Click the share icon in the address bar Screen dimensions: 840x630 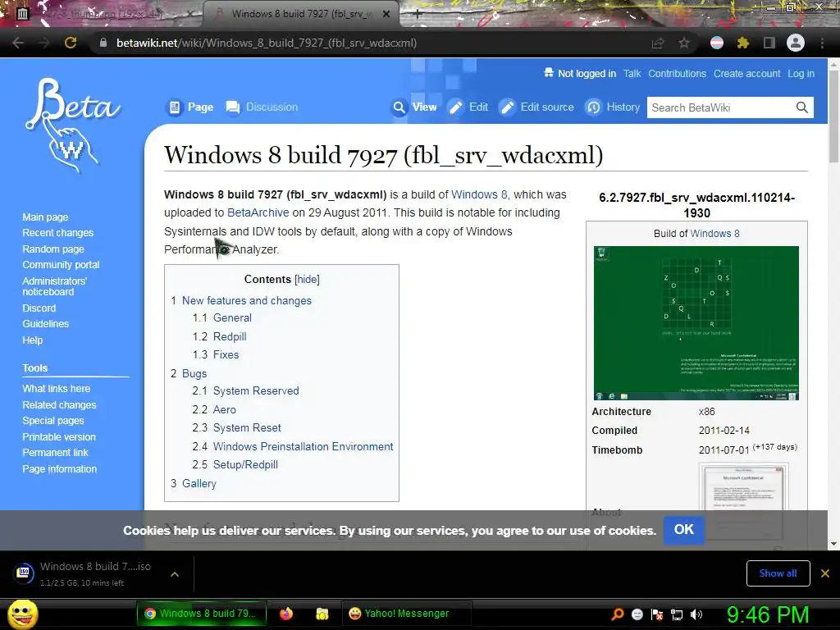tap(657, 43)
